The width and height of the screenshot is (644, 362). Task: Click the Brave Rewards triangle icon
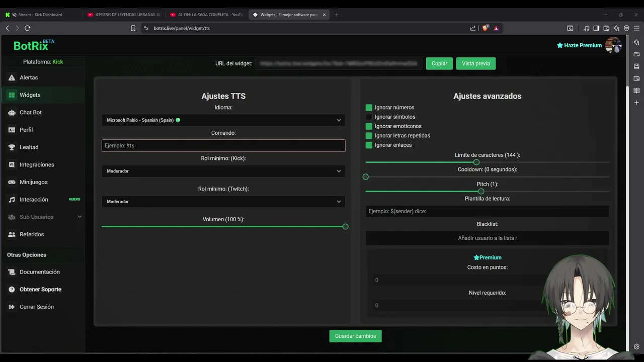496,28
